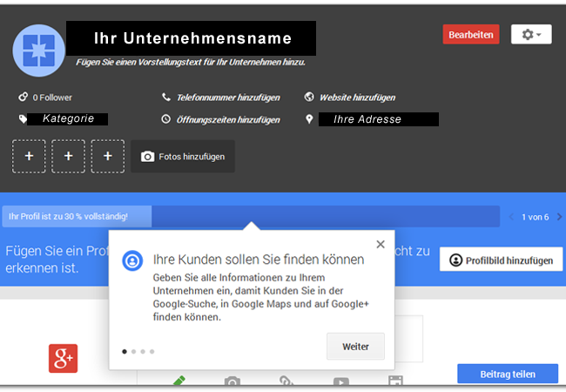This screenshot has height=392, width=566.
Task: Click the camera icon in Fotos hinzufügen
Action: pyautogui.click(x=147, y=157)
